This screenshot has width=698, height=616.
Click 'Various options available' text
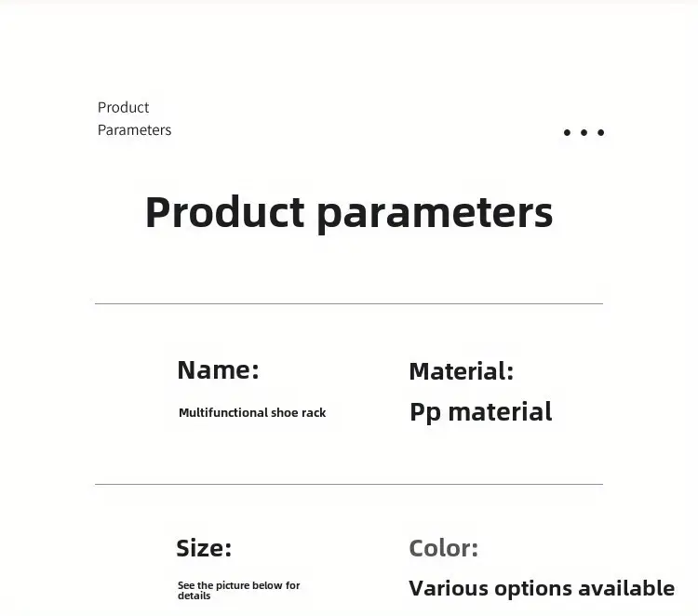(x=542, y=588)
